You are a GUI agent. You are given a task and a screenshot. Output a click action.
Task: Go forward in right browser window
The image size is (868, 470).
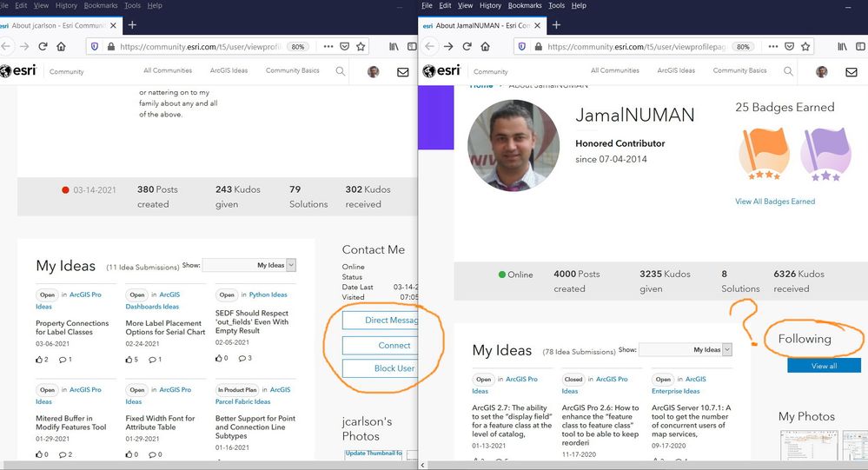point(448,47)
